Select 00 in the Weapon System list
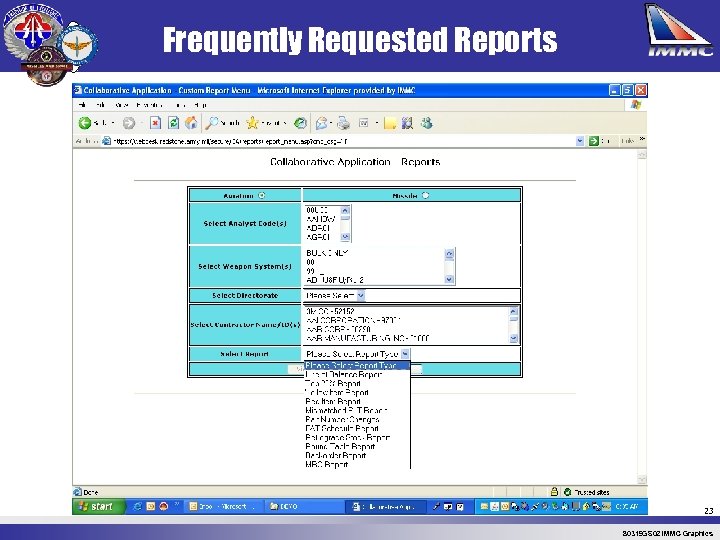The width and height of the screenshot is (720, 540). [310, 262]
